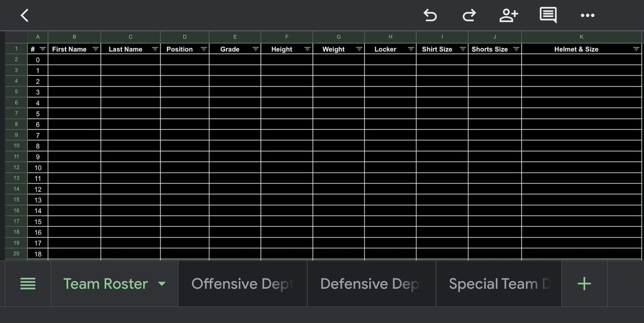Open filter on First Name column
The width and height of the screenshot is (644, 323).
(x=96, y=49)
